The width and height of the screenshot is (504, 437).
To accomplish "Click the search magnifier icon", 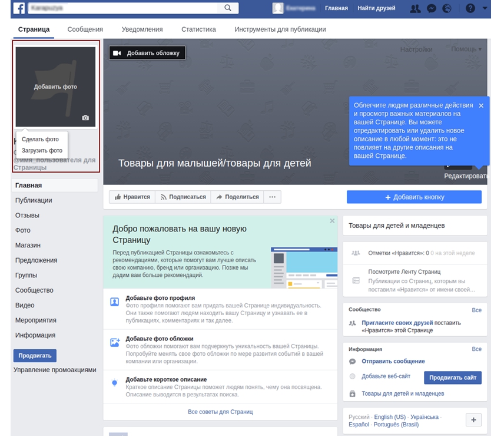I will click(x=228, y=8).
